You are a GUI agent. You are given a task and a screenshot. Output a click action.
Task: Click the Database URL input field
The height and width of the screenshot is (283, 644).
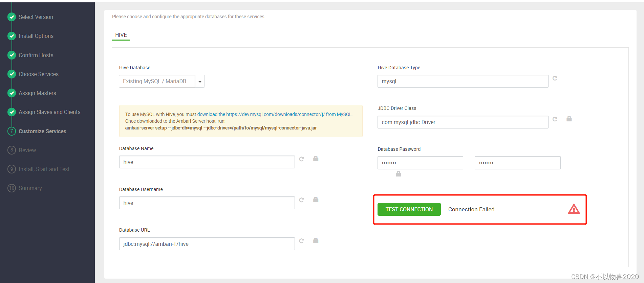pos(207,244)
